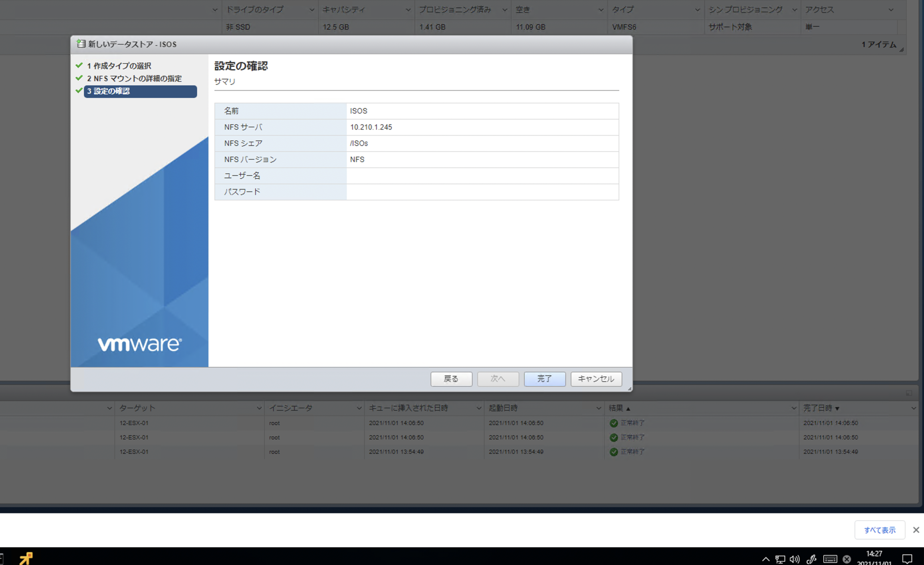Sort tasks by 結果 column header

click(x=616, y=408)
